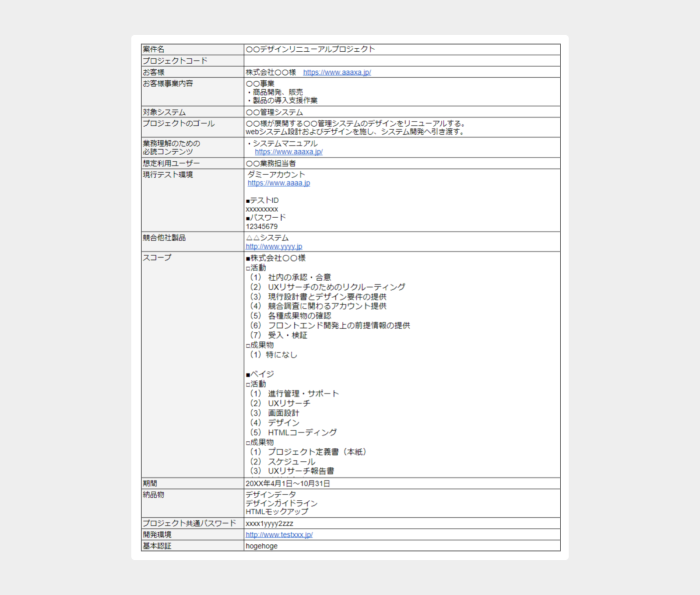
Task: Click the 社内の承認・合意 item
Action: pos(299,277)
